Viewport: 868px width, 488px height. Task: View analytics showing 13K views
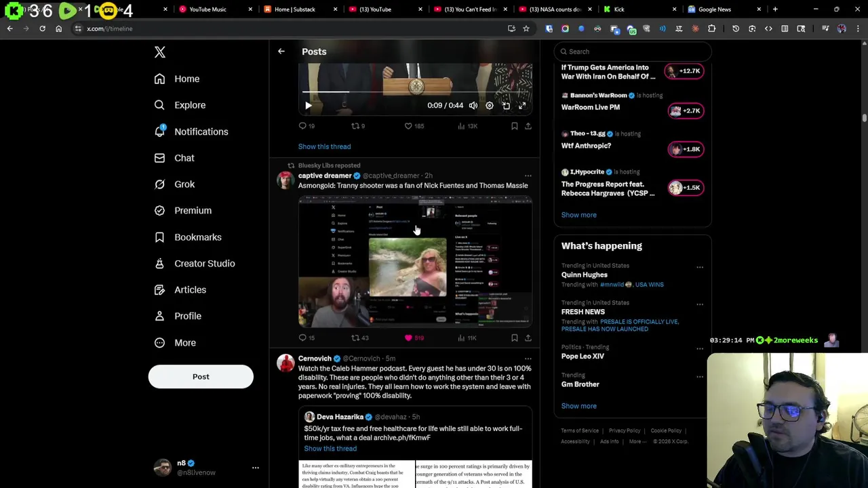(x=468, y=126)
